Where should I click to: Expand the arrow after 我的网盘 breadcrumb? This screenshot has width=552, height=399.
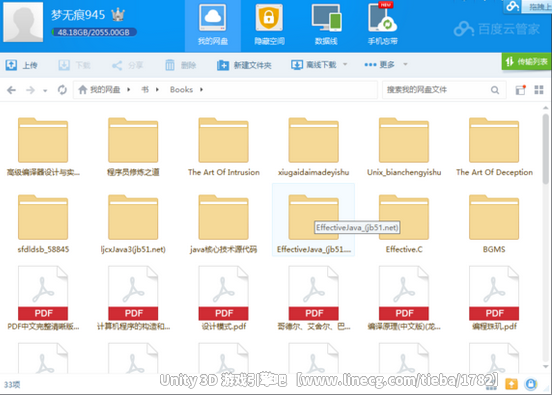[129, 90]
